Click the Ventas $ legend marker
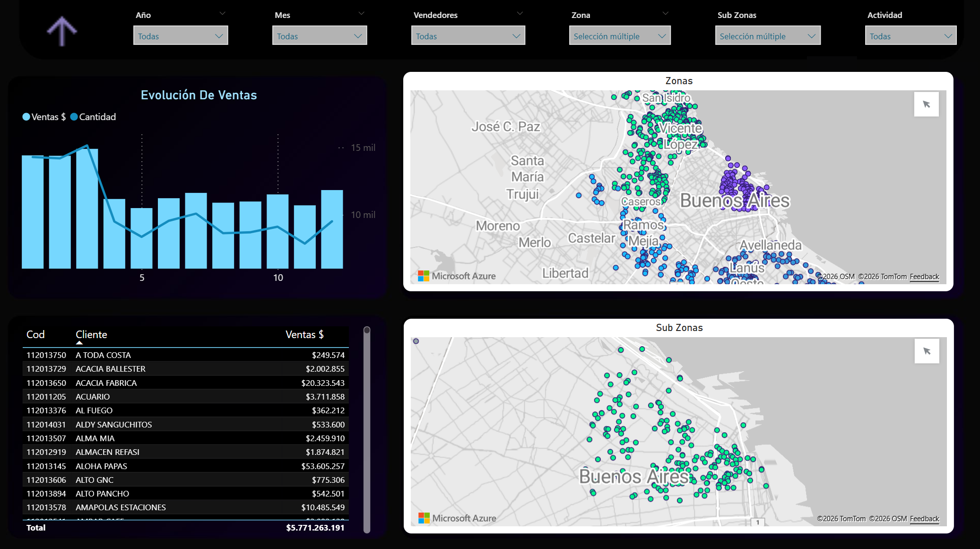 [x=26, y=117]
